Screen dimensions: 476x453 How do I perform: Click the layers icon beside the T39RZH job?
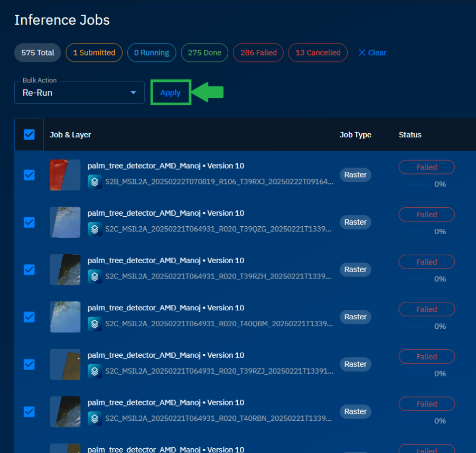click(95, 278)
